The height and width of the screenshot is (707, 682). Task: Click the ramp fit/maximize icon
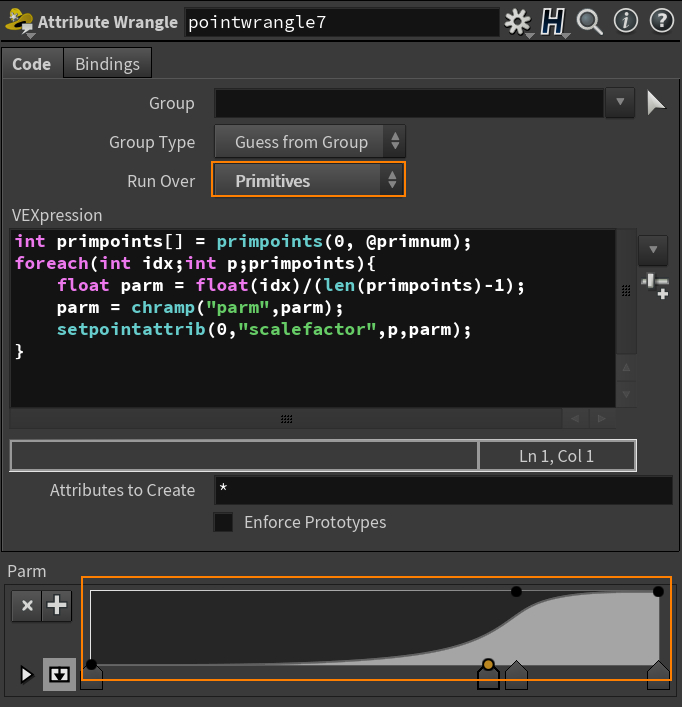pyautogui.click(x=59, y=675)
